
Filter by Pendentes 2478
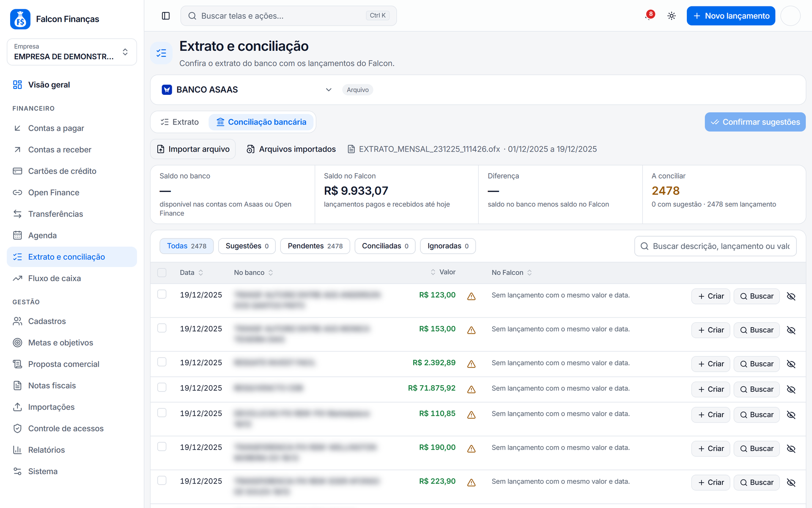[x=315, y=246]
